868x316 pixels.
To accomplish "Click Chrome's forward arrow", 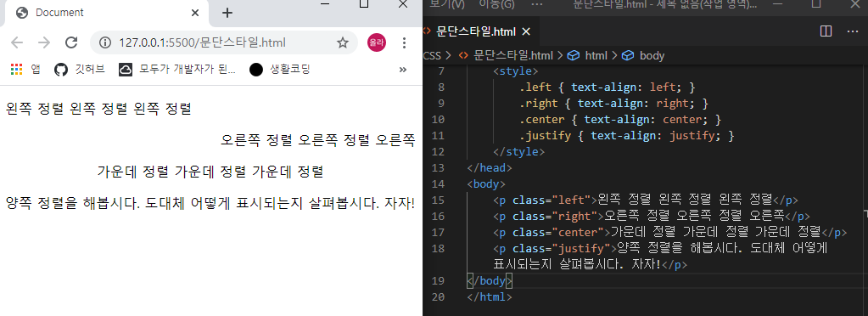I will 44,42.
